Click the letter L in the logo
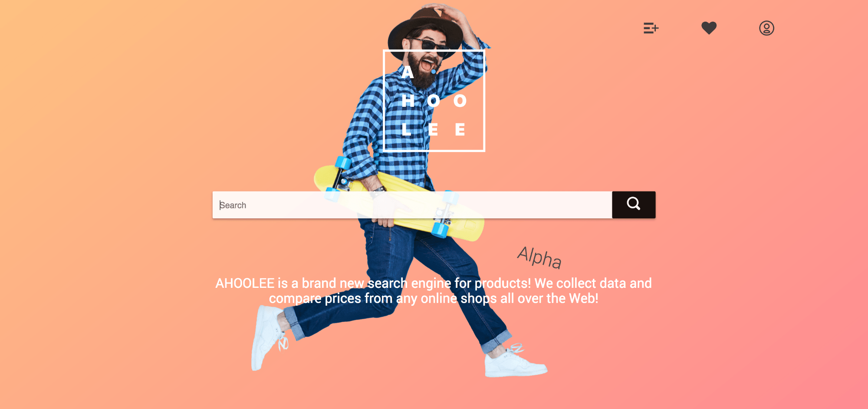The height and width of the screenshot is (409, 868). pyautogui.click(x=406, y=129)
